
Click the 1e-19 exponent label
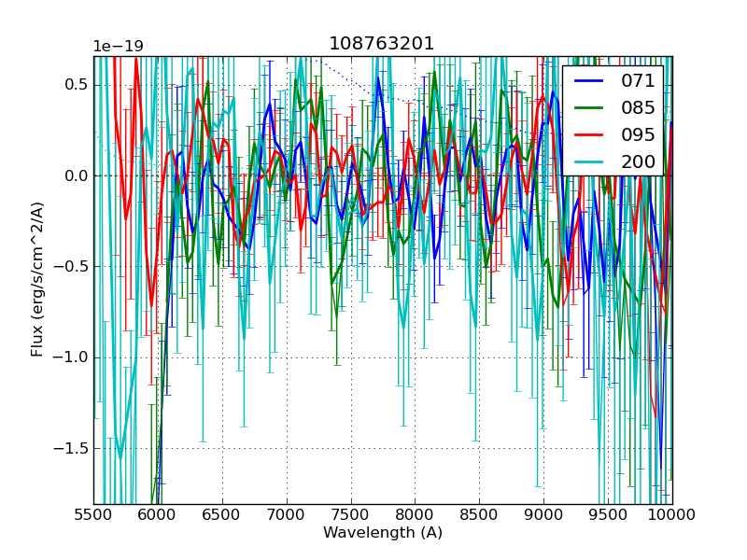click(118, 47)
